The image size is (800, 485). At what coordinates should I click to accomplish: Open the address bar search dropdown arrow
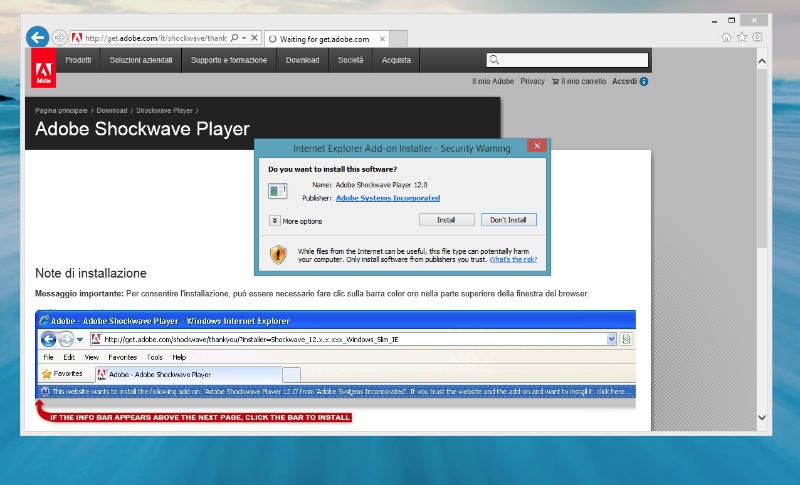point(245,38)
